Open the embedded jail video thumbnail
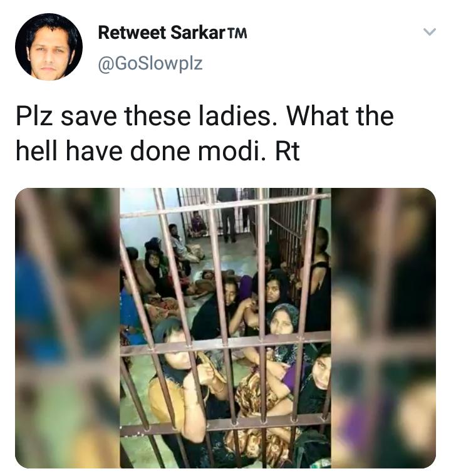Image resolution: width=451 pixels, height=476 pixels. pos(225,328)
